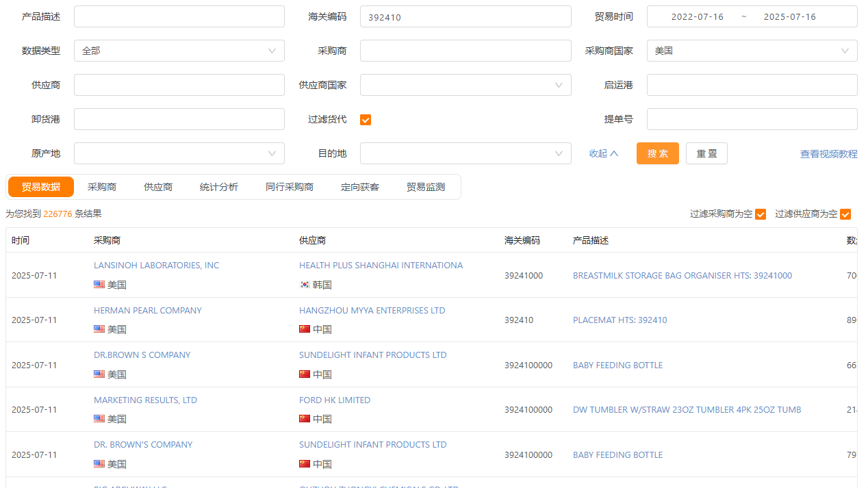Click the 重置 reset button
868x488 pixels.
click(706, 153)
